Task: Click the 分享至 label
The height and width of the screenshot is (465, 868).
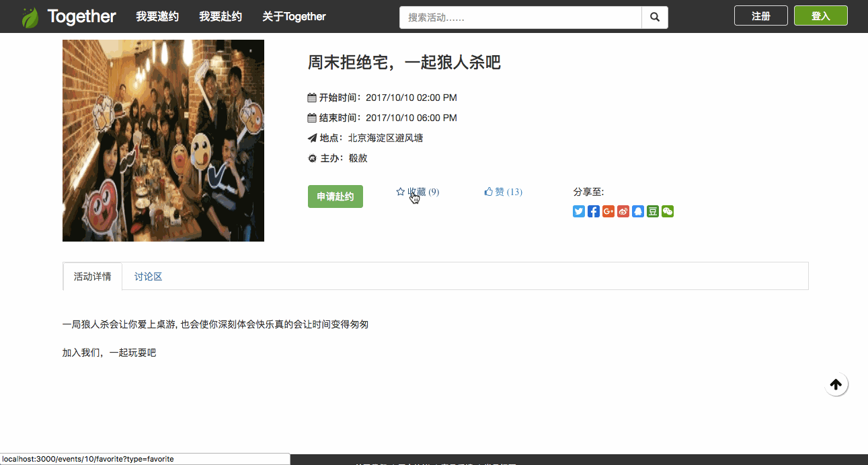Action: (x=588, y=192)
